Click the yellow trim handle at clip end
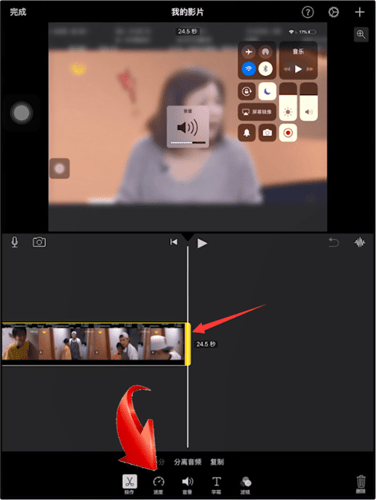This screenshot has width=376, height=500. pyautogui.click(x=188, y=344)
